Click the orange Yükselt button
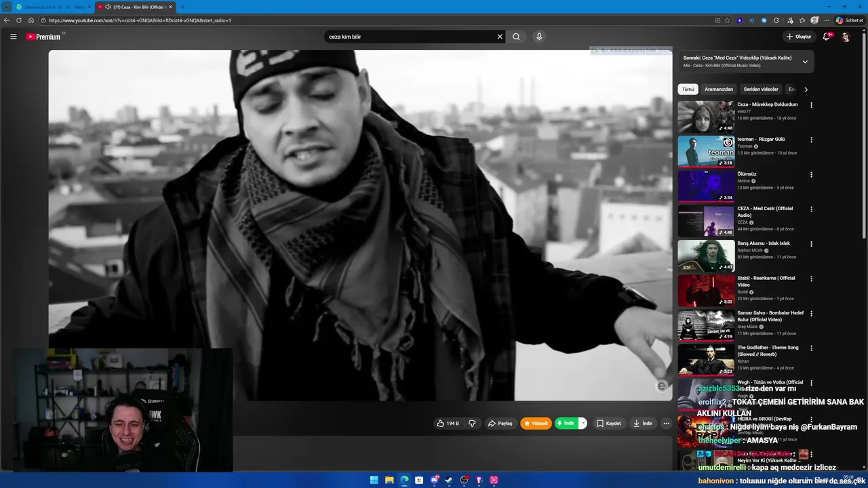868x488 pixels. 536,423
